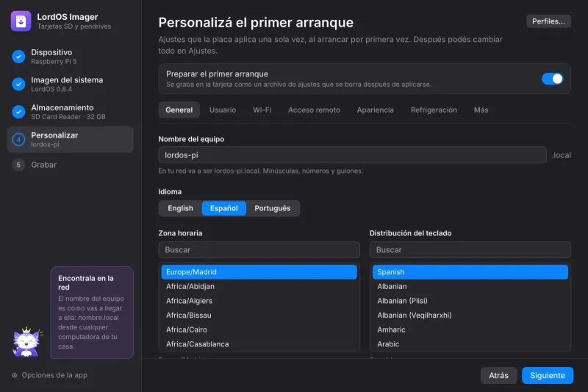
Task: Click the Almacenamiento step checkmark icon
Action: [18, 112]
